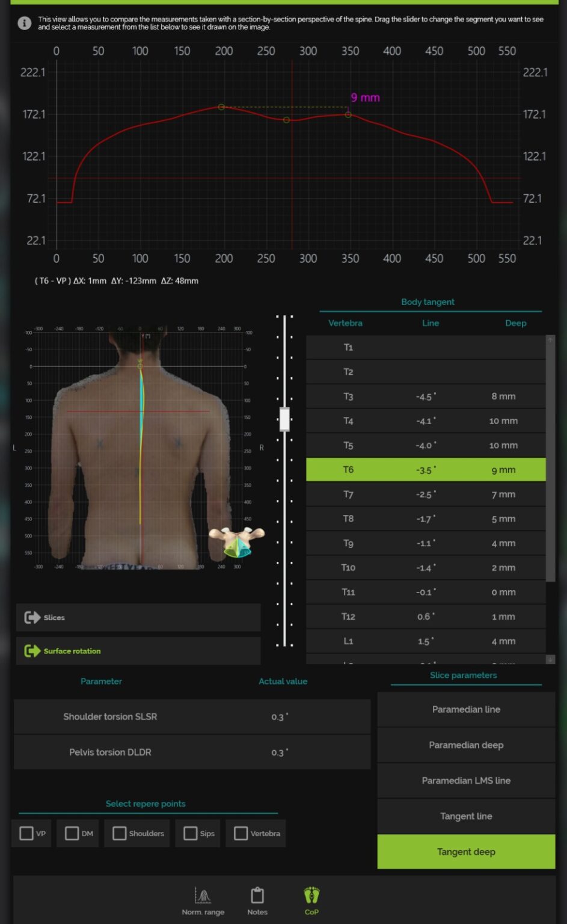The height and width of the screenshot is (924, 567).
Task: Select the T12 row in the vertebra table
Action: pyautogui.click(x=426, y=616)
